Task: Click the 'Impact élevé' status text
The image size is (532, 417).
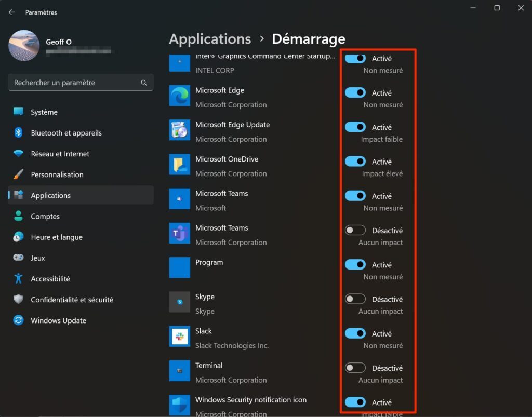Action: [382, 173]
